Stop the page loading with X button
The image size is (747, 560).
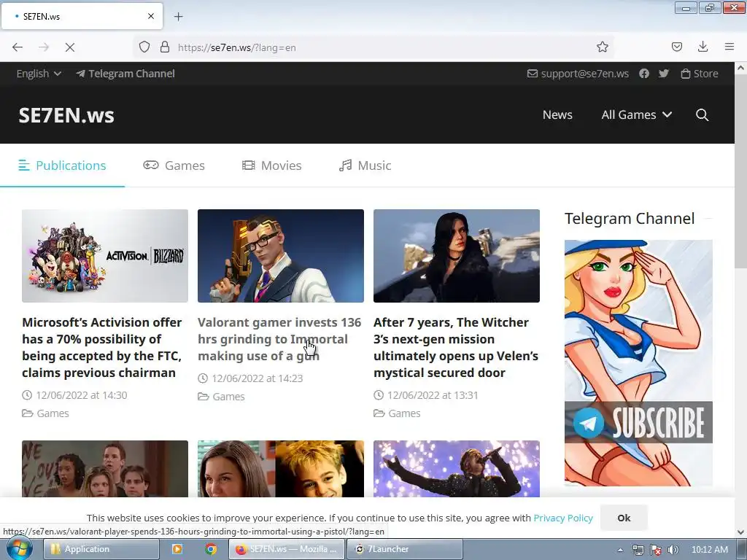69,47
